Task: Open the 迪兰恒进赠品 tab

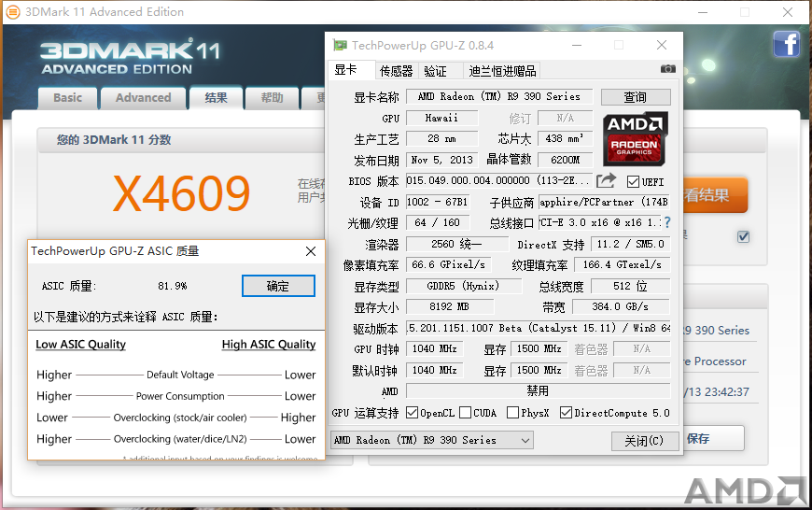Action: 502,71
